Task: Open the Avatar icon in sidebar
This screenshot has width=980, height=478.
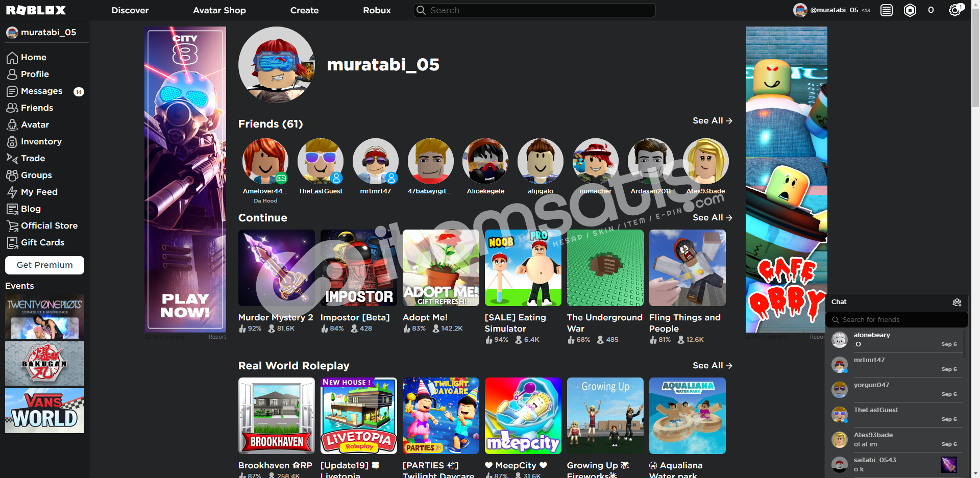Action: (12, 125)
